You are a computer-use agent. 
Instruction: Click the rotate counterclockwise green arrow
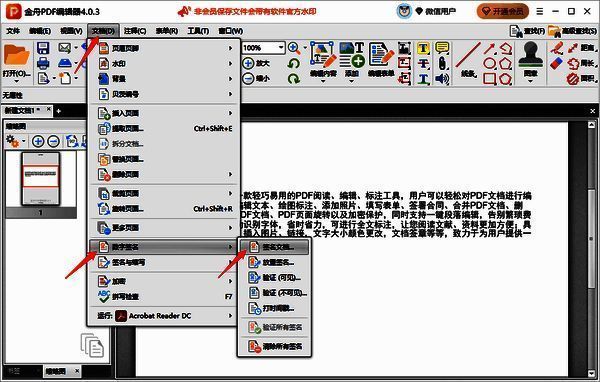coord(293,63)
